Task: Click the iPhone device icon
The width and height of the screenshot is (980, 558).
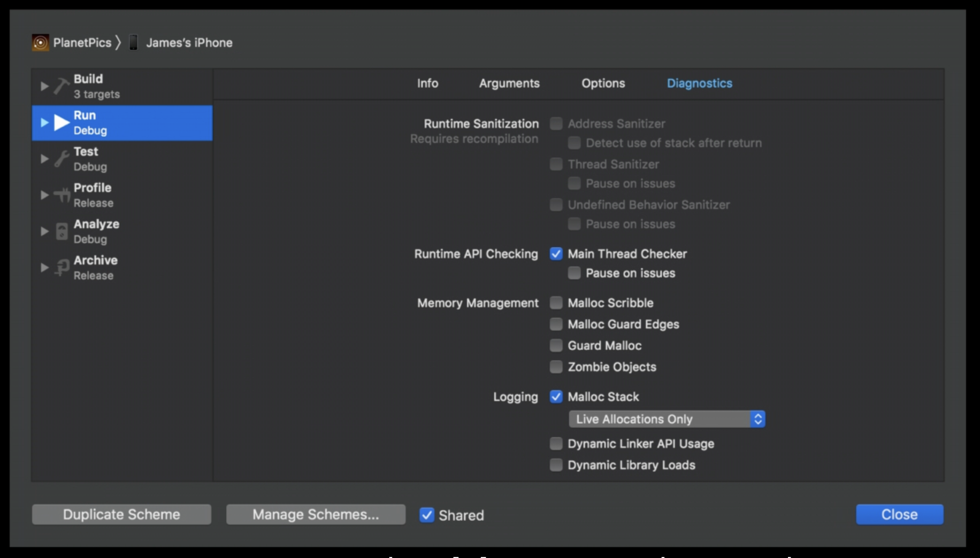Action: [x=134, y=43]
